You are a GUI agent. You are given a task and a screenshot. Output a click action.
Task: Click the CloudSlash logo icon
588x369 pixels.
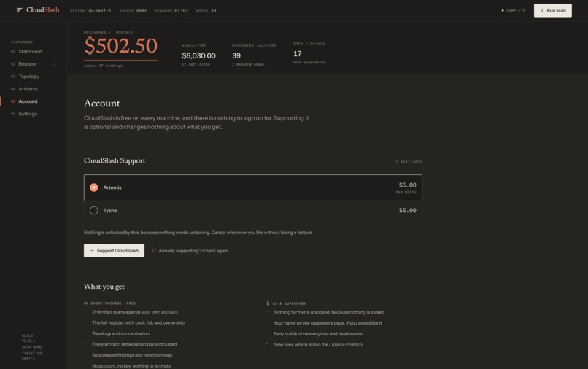[20, 10]
